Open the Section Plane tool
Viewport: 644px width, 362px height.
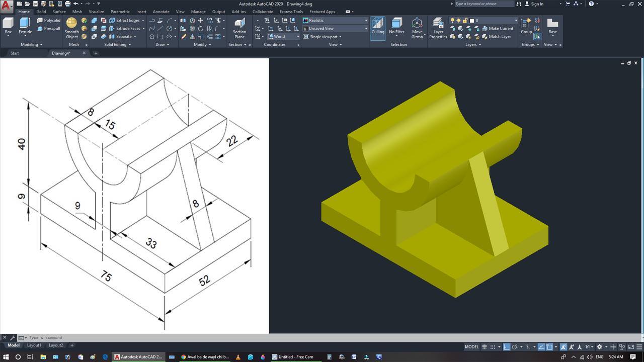tap(239, 28)
